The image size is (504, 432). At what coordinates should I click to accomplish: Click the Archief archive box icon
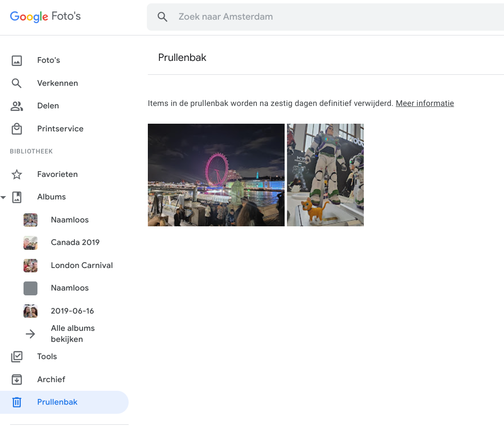(x=17, y=380)
